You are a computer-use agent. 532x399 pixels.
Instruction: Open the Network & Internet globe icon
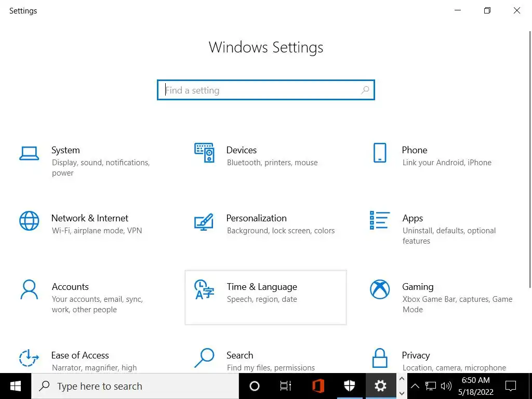coord(29,221)
